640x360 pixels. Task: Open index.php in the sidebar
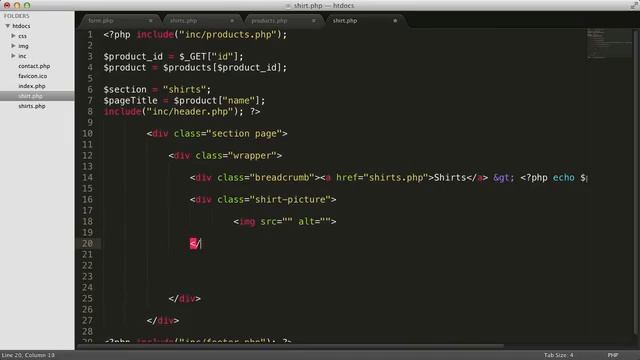(32, 86)
